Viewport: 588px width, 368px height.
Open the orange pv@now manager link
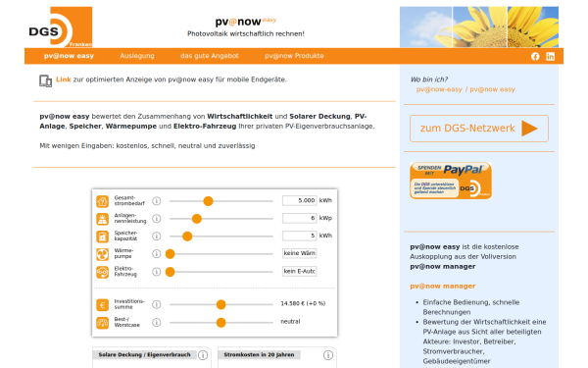(443, 287)
